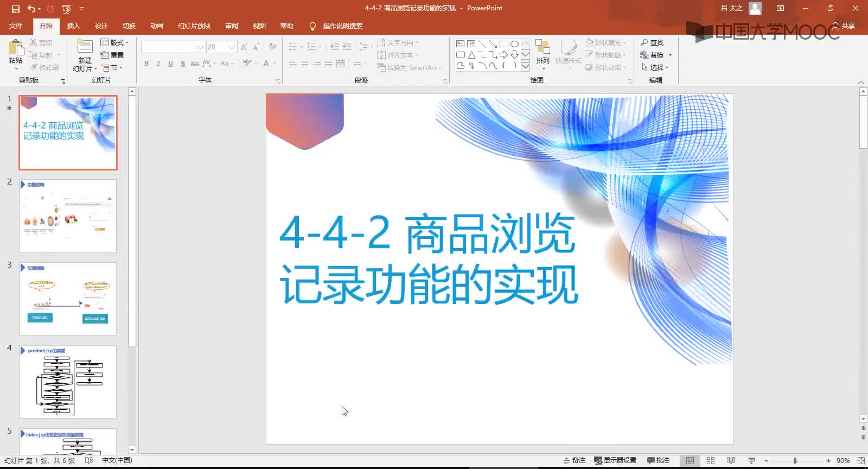The image size is (868, 469).
Task: Switch to the View (视图) tab
Action: (x=259, y=26)
